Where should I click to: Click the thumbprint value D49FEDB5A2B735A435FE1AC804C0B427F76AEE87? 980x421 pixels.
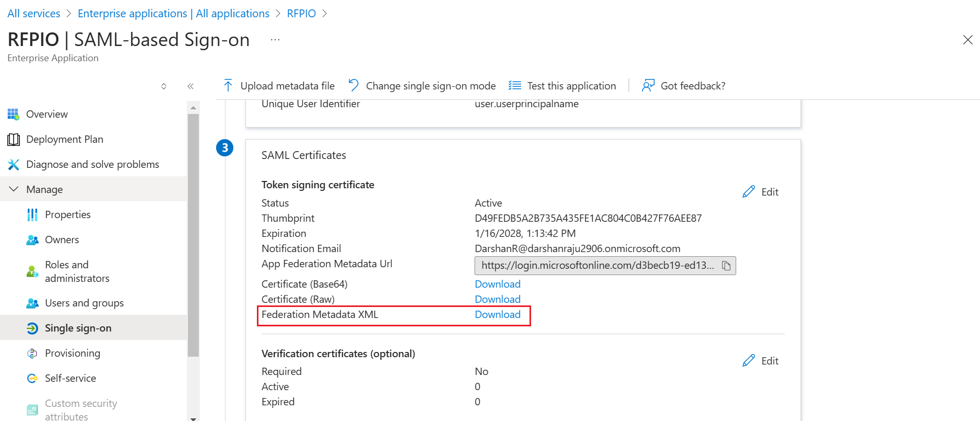click(588, 218)
